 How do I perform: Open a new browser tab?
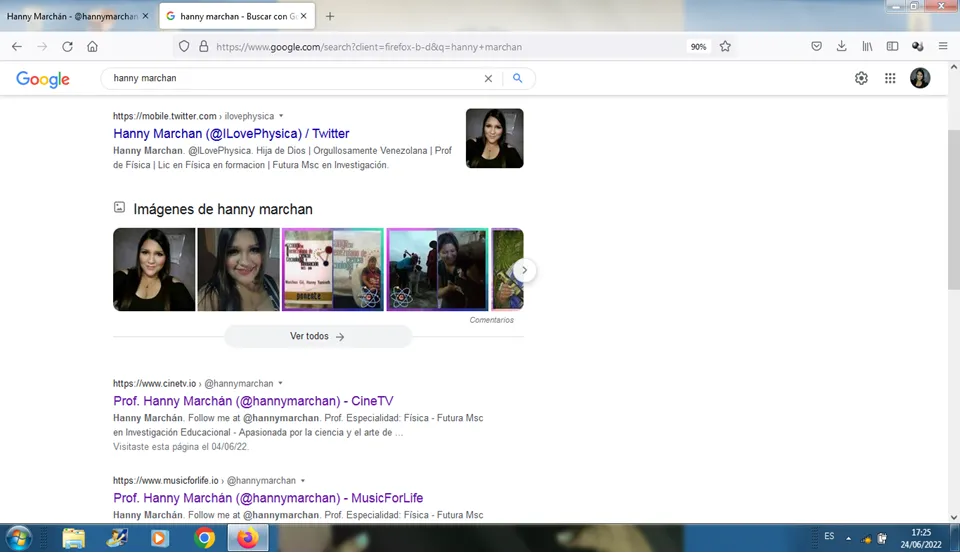tap(330, 17)
